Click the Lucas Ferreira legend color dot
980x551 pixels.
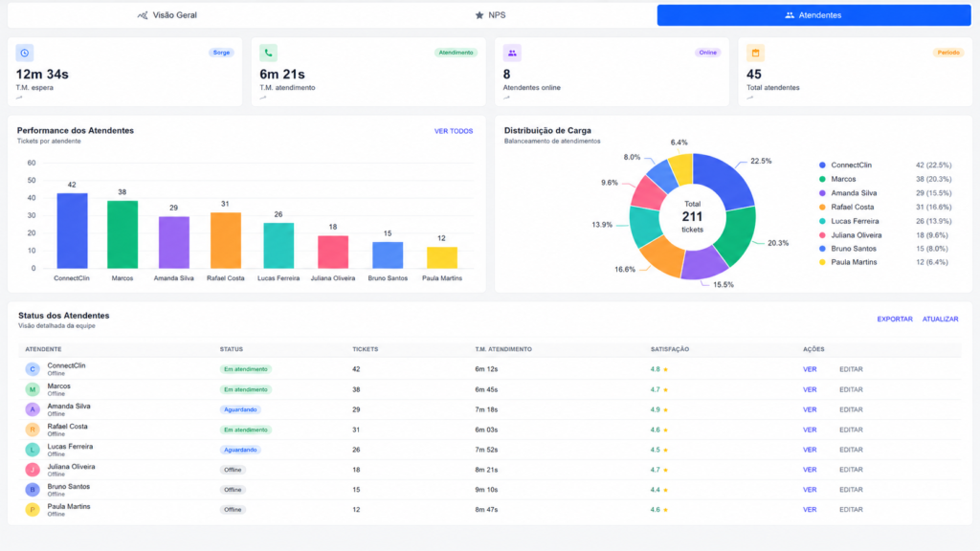coord(822,221)
